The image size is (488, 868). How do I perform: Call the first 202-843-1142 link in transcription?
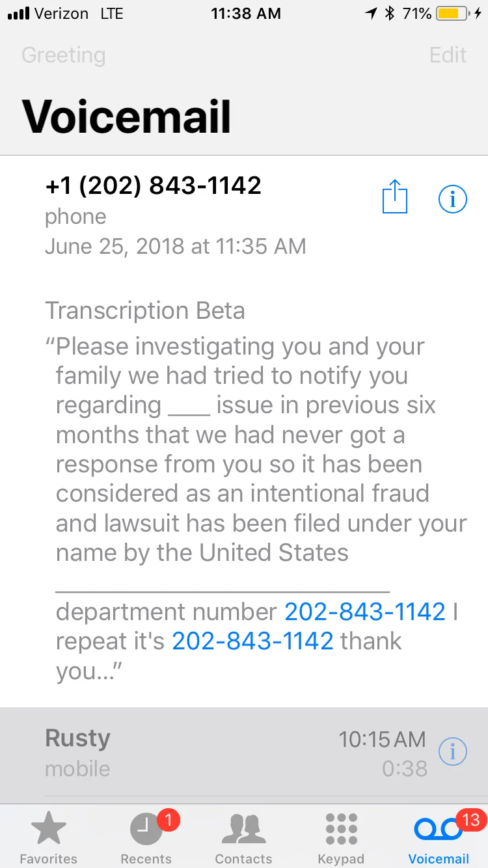coord(365,612)
